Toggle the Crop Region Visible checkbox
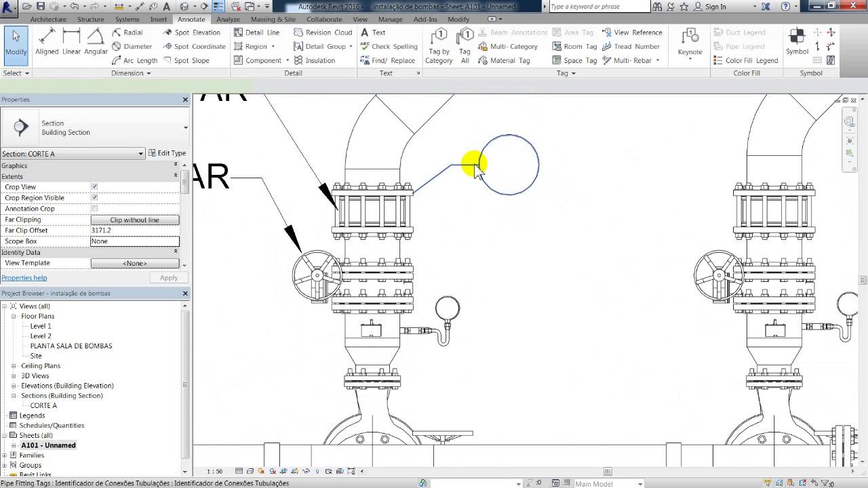This screenshot has width=868, height=488. click(94, 198)
